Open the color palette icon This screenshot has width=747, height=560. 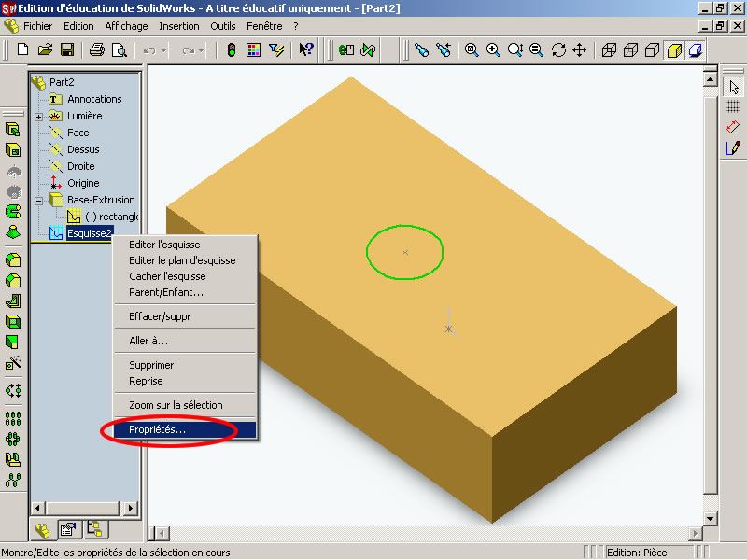[x=253, y=50]
